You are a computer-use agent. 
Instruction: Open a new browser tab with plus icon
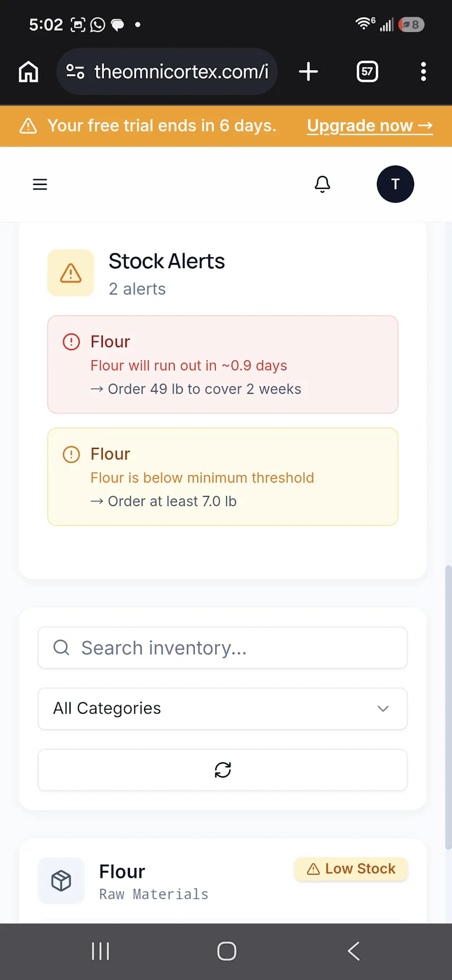coord(308,72)
